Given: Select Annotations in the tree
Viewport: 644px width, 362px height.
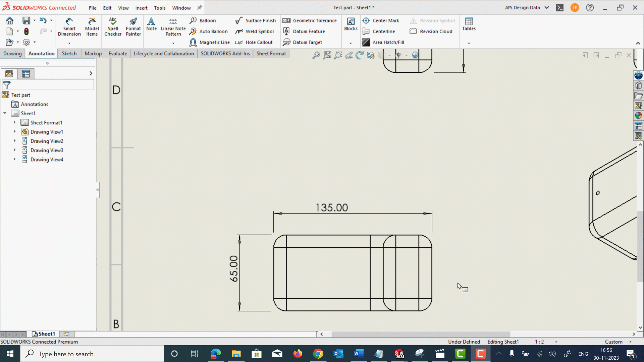Looking at the screenshot, I should (x=35, y=104).
